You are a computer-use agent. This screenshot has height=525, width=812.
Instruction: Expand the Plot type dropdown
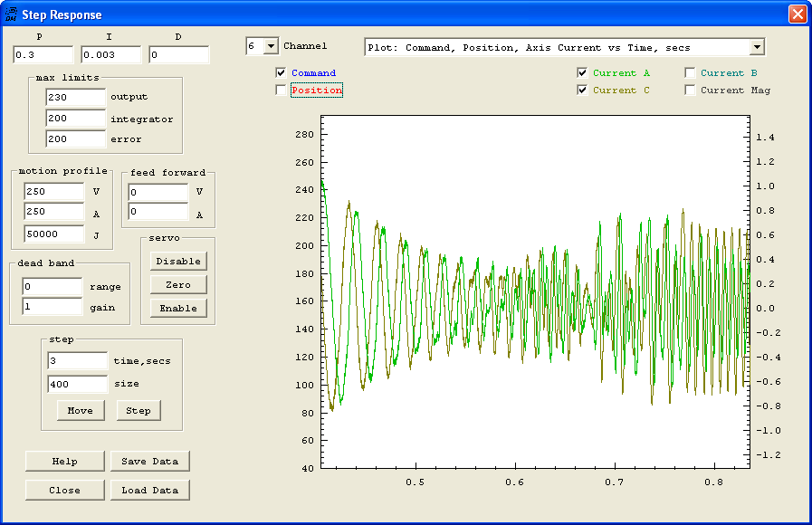757,47
